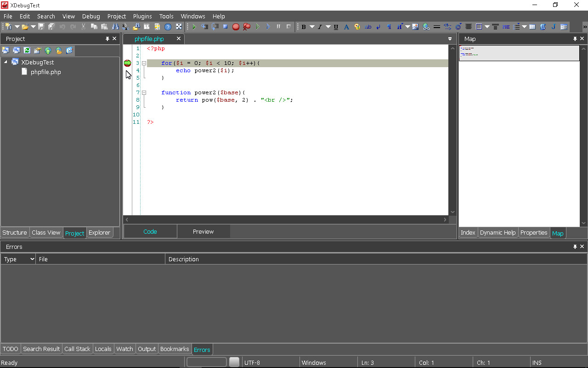Collapse the for loop fold on line 3
The height and width of the screenshot is (368, 588).
[x=144, y=63]
